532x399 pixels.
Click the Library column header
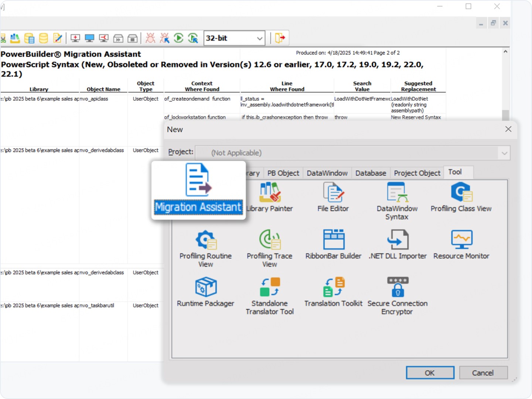point(39,89)
